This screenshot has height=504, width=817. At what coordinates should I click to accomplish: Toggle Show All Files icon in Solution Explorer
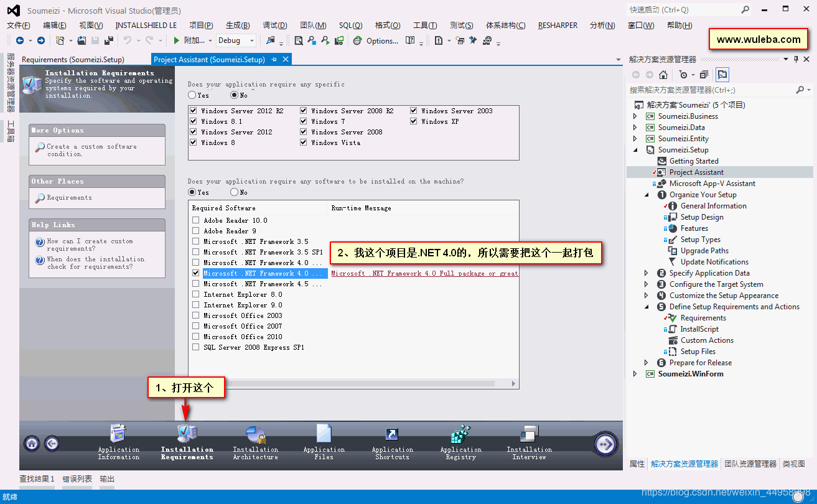(x=722, y=75)
